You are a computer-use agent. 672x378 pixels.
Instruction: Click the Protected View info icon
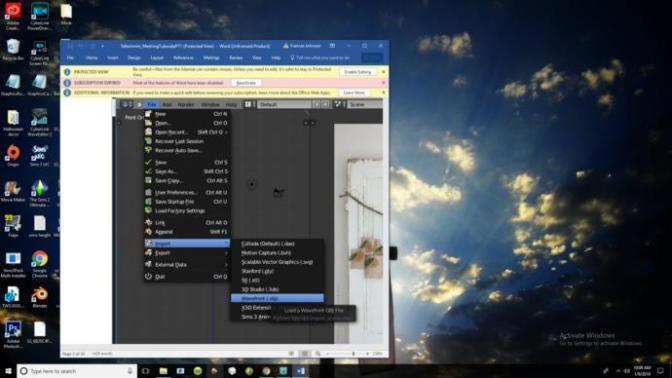coord(67,72)
